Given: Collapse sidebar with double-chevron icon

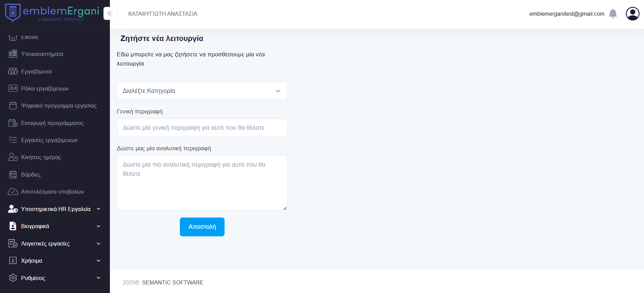Looking at the screenshot, I should [110, 14].
